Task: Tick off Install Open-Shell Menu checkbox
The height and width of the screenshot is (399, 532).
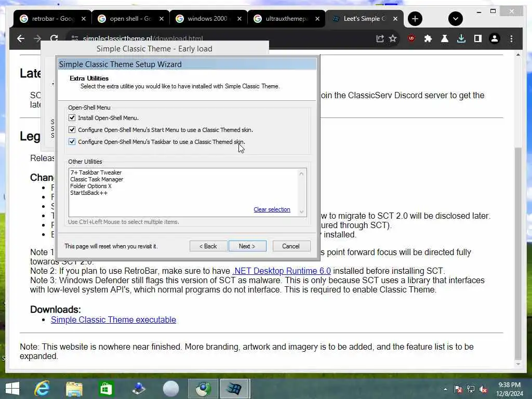Action: point(72,118)
